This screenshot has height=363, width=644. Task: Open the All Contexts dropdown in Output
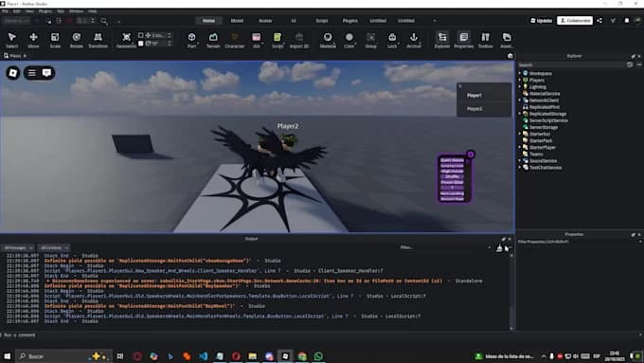tap(54, 248)
